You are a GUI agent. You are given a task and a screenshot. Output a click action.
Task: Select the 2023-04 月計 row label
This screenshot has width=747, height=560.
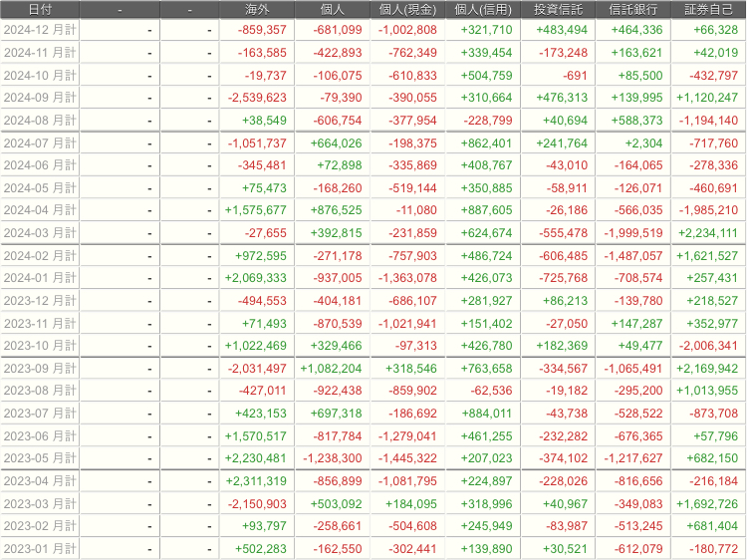[x=40, y=481]
